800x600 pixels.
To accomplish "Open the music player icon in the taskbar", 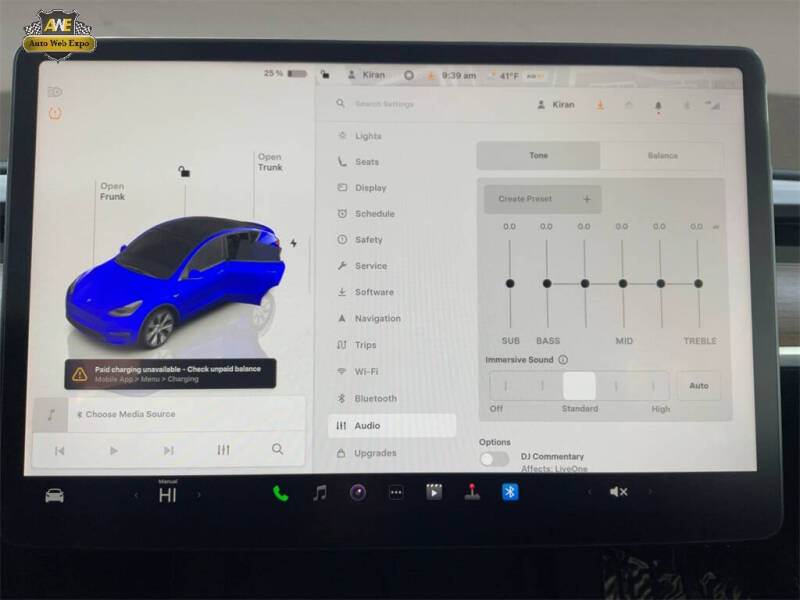I will click(x=318, y=491).
